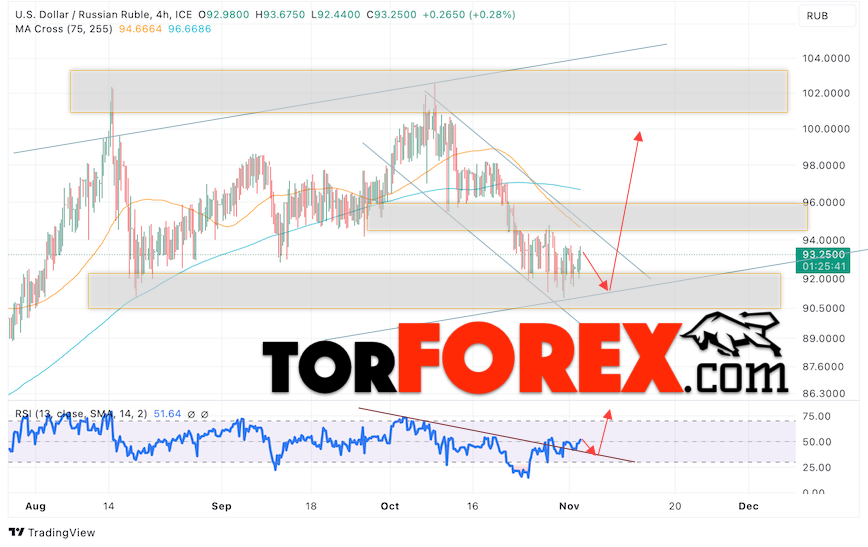Image resolution: width=868 pixels, height=547 pixels.
Task: Click the 104.0000 price axis label
Action: (826, 58)
